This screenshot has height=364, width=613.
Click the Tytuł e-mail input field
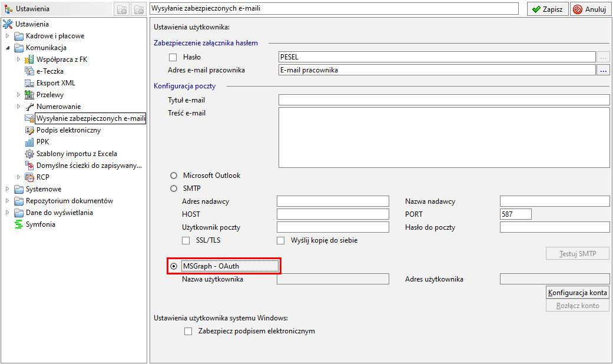444,100
